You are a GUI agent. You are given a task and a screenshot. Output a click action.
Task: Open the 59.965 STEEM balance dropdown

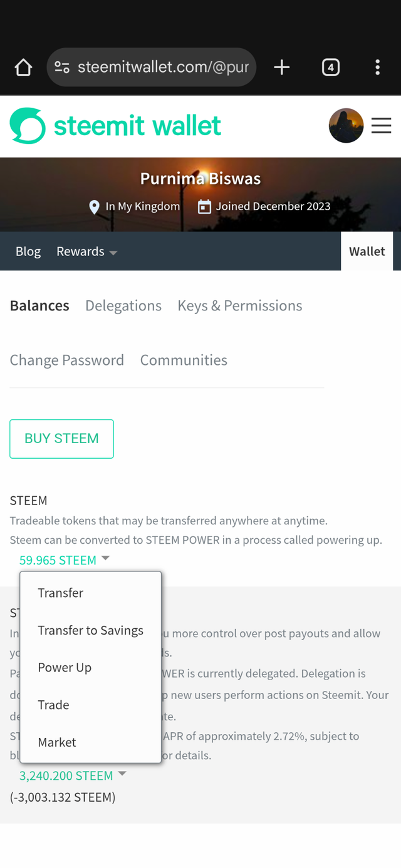pyautogui.click(x=65, y=560)
